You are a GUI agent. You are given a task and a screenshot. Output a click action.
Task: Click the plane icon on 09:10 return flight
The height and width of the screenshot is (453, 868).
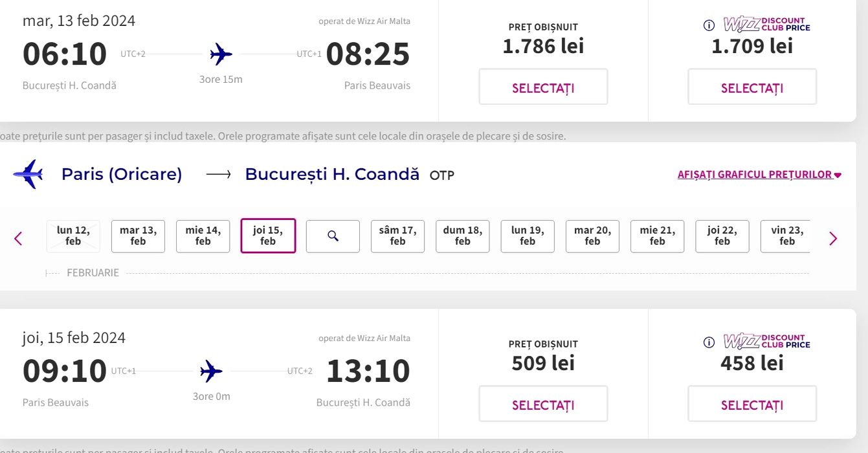211,371
